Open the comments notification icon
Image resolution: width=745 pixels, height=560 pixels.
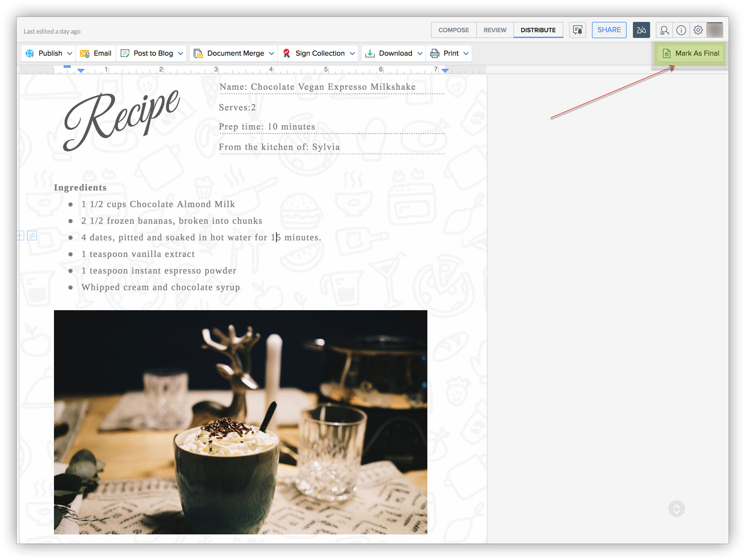pos(577,30)
